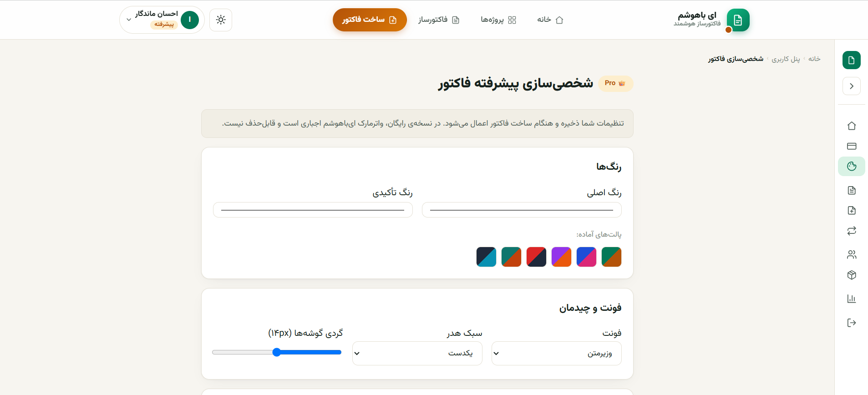The height and width of the screenshot is (395, 868).
Task: Open the document list icon in sidebar
Action: point(851,190)
